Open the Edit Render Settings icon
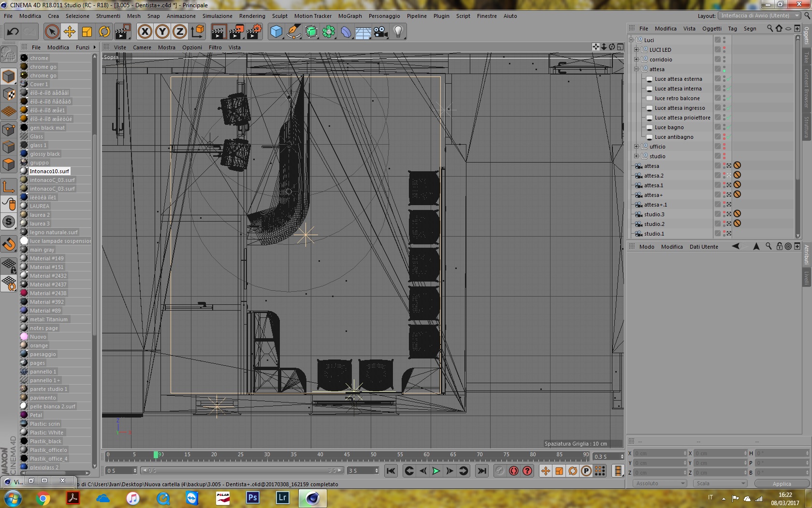 [254, 32]
